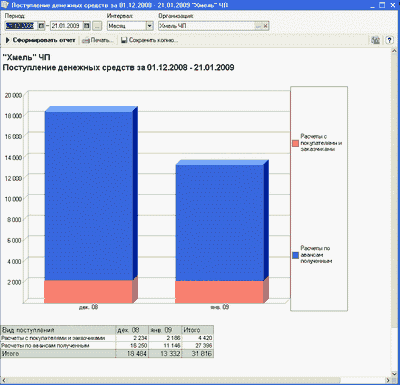Click legend text Расчеты по авансам полученным
400x385 pixels.
pyautogui.click(x=316, y=255)
